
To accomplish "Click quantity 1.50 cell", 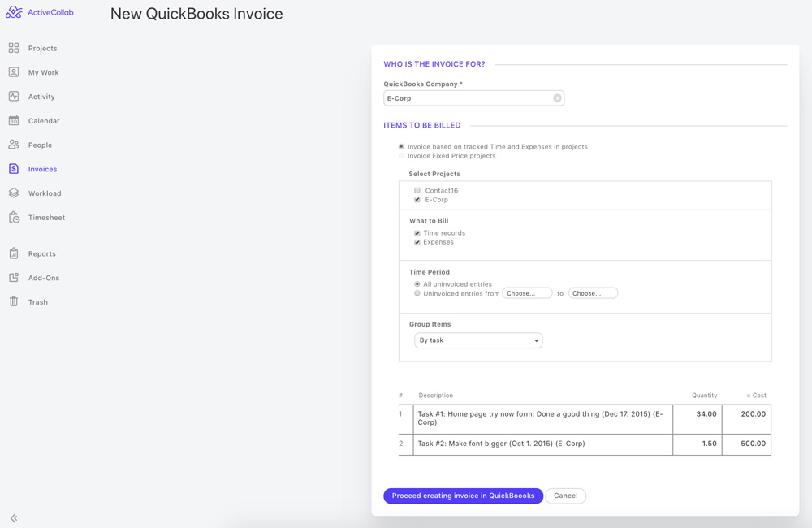I will [x=698, y=444].
